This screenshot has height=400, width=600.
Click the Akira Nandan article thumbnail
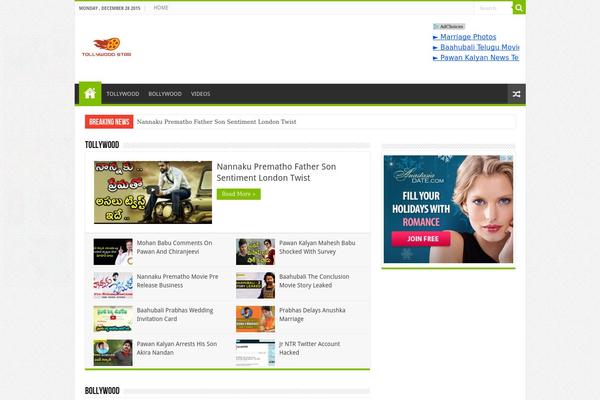click(113, 353)
